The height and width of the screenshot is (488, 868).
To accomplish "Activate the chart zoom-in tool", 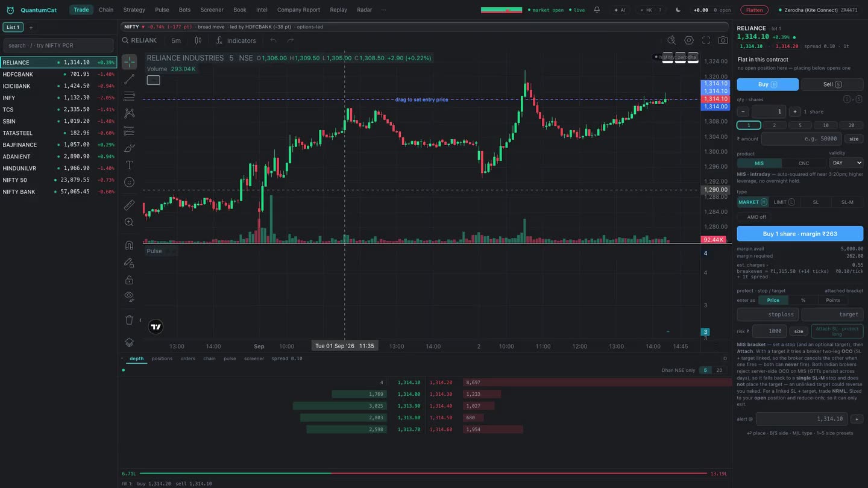I will click(129, 222).
